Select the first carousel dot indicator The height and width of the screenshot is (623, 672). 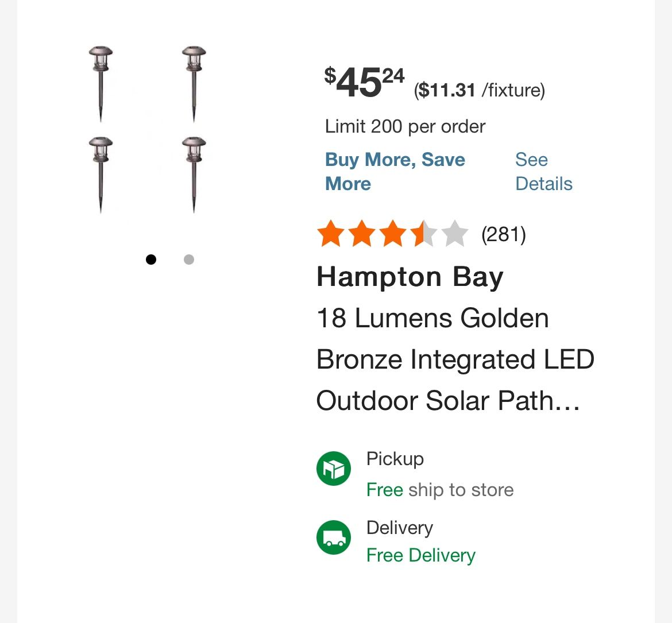tap(151, 260)
